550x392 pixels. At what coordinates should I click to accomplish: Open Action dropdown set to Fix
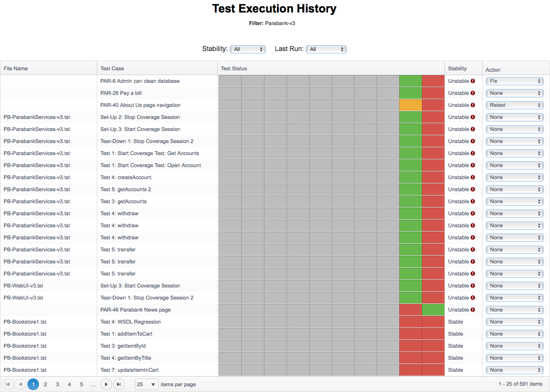(514, 81)
